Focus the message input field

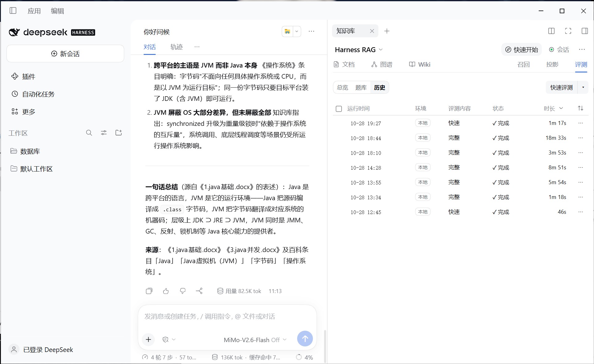tap(227, 316)
